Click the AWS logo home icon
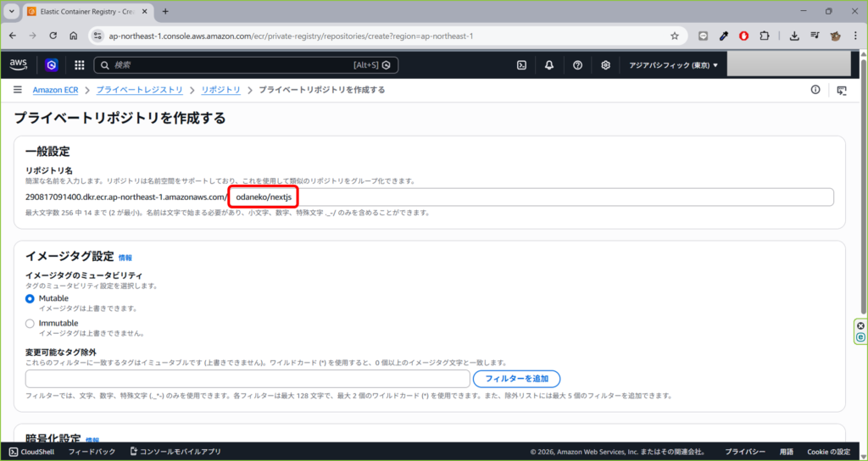The width and height of the screenshot is (868, 461). click(x=19, y=65)
